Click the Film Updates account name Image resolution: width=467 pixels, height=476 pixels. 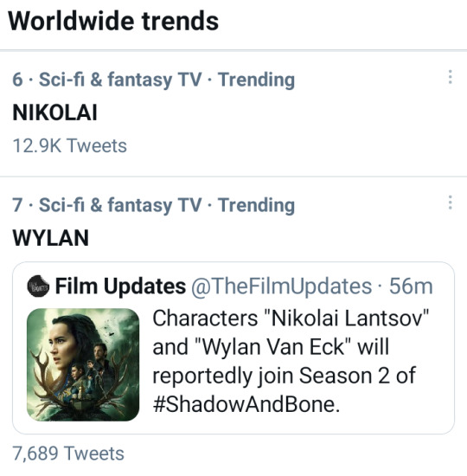120,286
